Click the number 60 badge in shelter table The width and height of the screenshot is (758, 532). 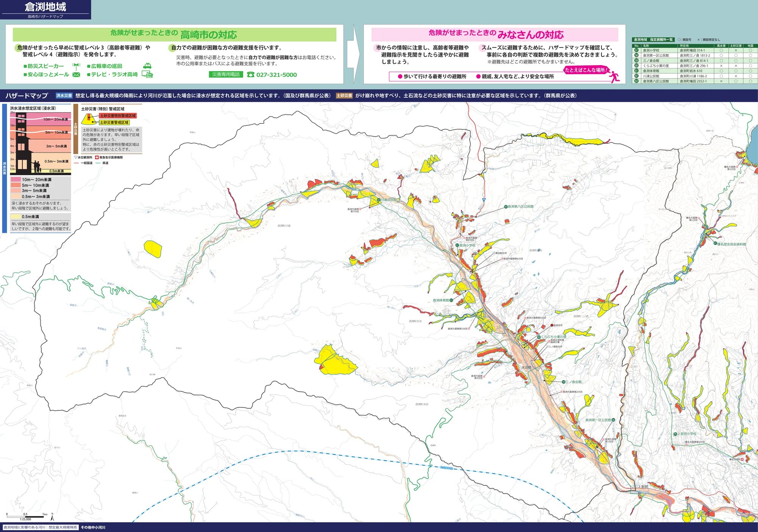tap(636, 66)
